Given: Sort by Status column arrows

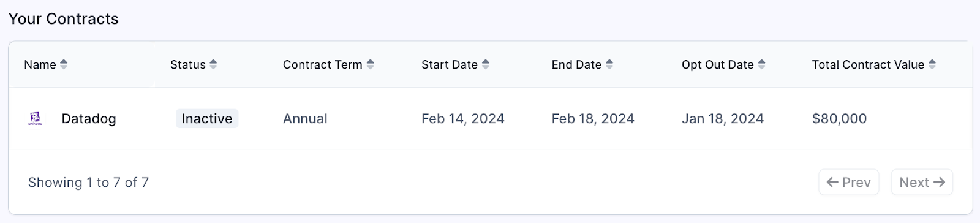Looking at the screenshot, I should tap(213, 64).
